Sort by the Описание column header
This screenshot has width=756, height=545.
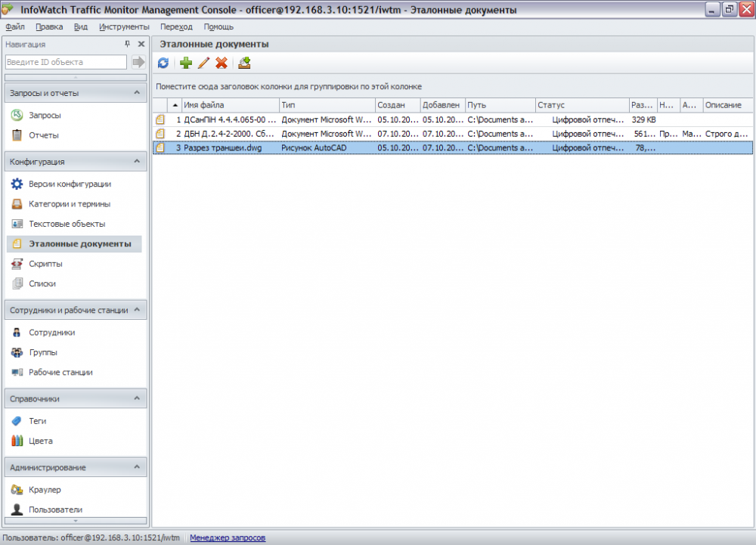pos(728,105)
